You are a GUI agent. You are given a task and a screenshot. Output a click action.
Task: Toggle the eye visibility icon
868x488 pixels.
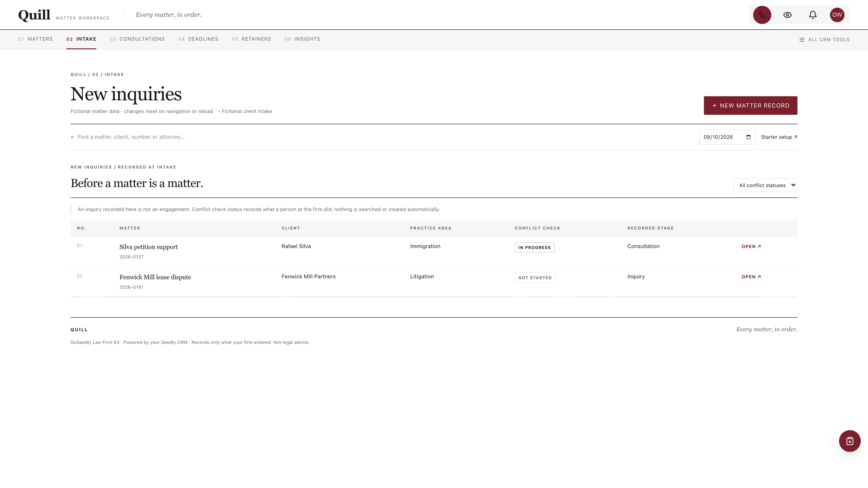coord(787,15)
